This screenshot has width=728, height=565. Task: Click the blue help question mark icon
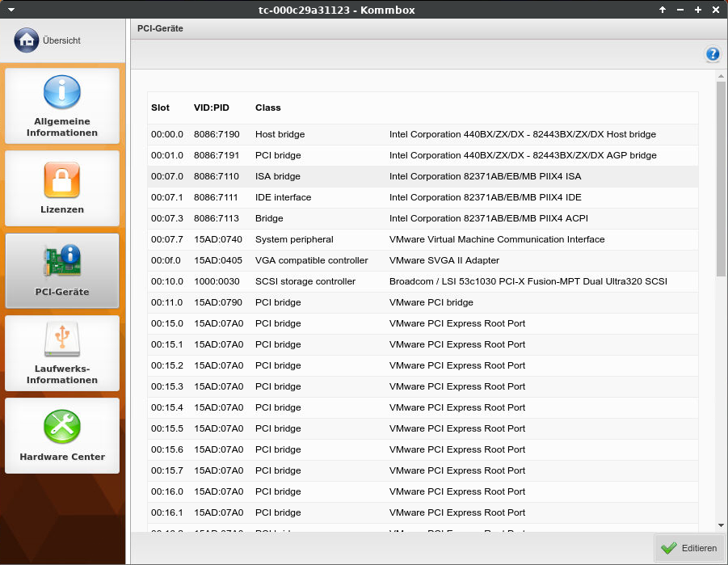point(713,54)
